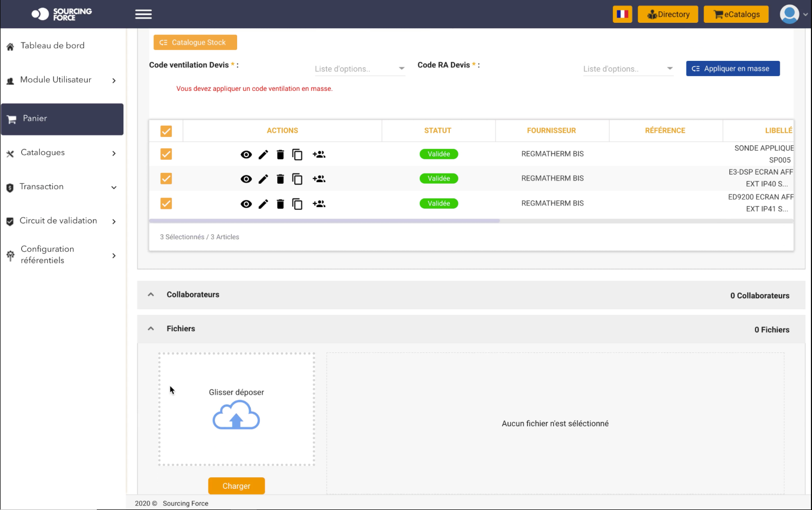
Task: Click the Charger upload button
Action: [236, 486]
